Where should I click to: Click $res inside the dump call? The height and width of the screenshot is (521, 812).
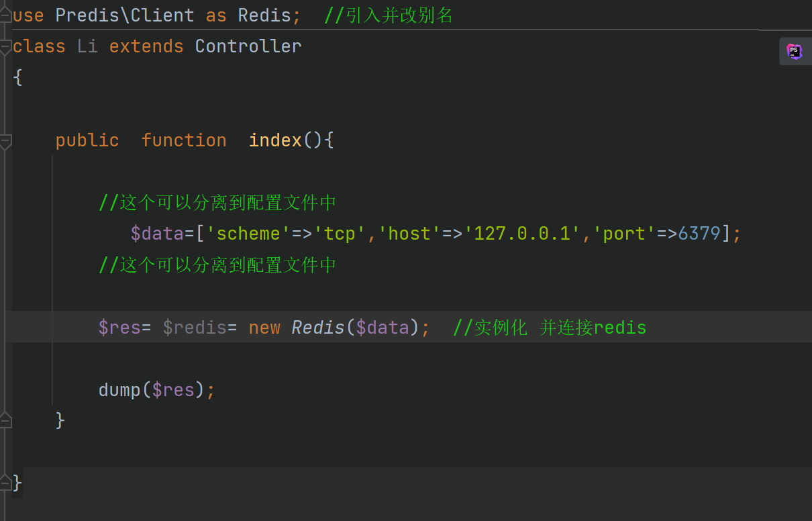coord(173,389)
